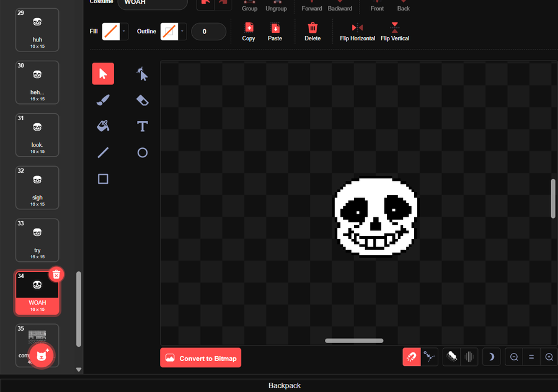558x392 pixels.
Task: Delete the WOAH costume via its trash badge
Action: [56, 274]
